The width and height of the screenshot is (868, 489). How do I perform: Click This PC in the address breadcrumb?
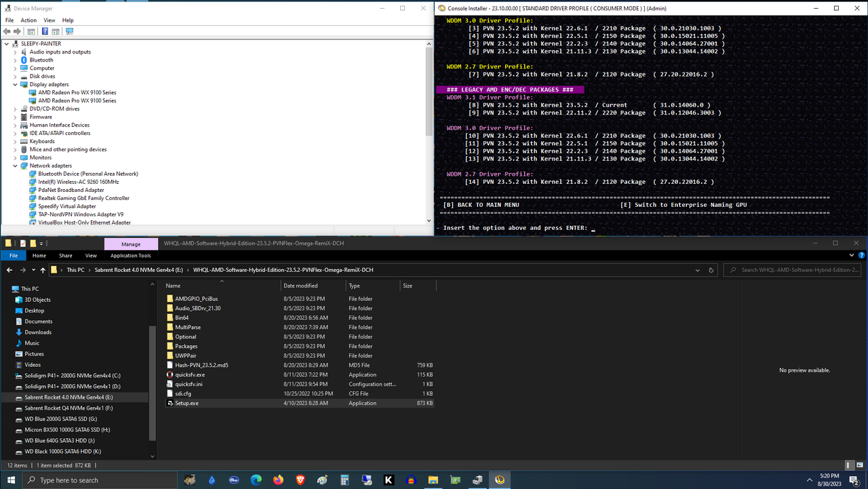click(75, 270)
